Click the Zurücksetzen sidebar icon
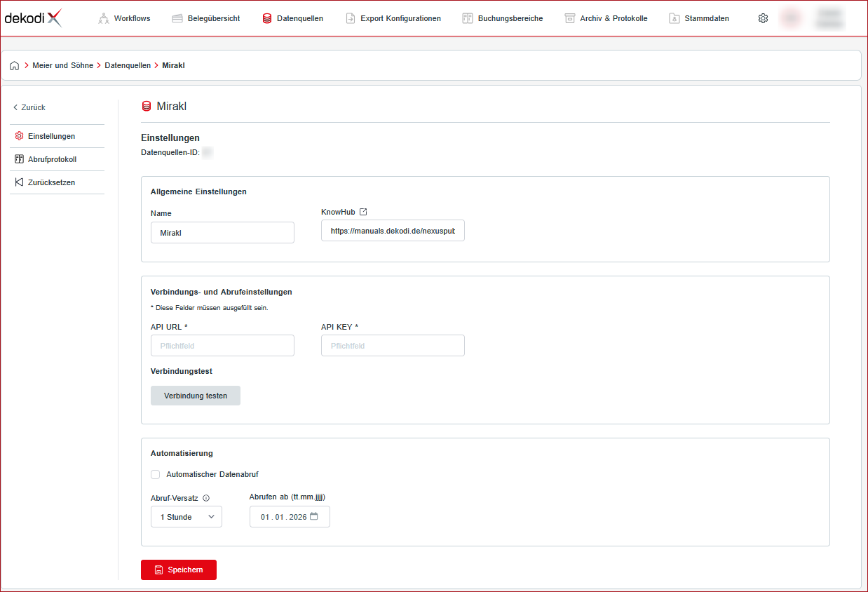 [19, 182]
